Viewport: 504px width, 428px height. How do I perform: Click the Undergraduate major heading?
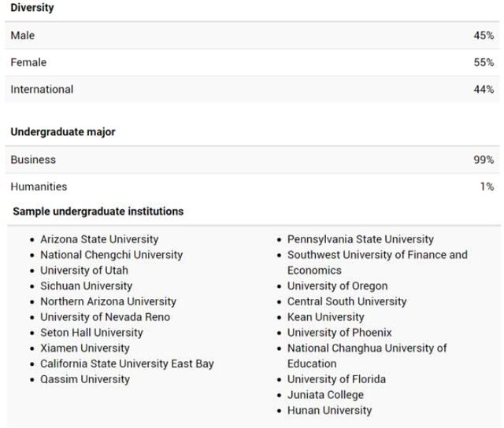point(63,132)
